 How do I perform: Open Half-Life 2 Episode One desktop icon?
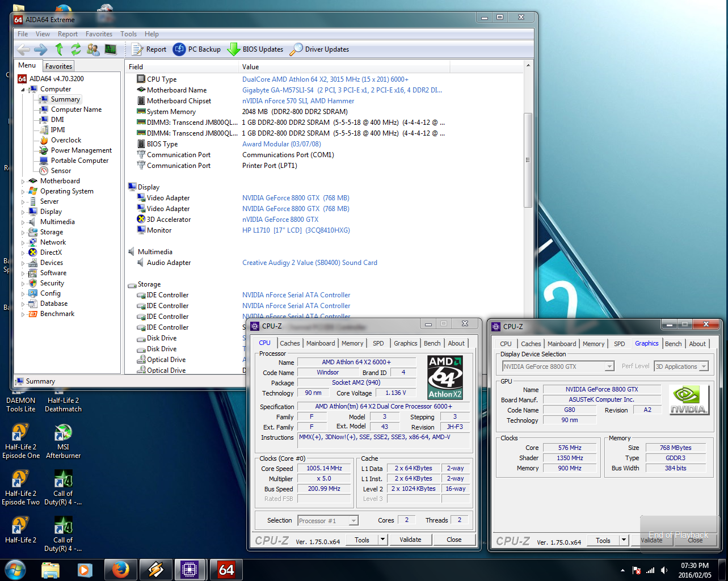point(20,441)
